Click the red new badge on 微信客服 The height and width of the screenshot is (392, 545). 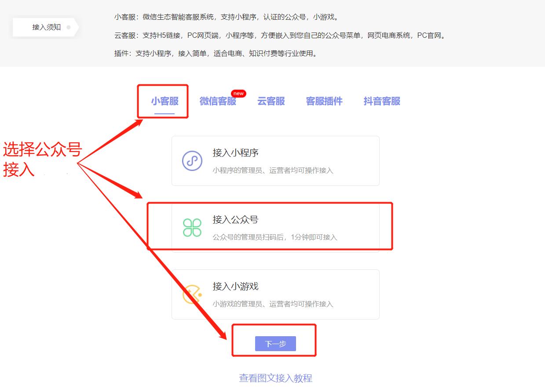click(x=239, y=93)
